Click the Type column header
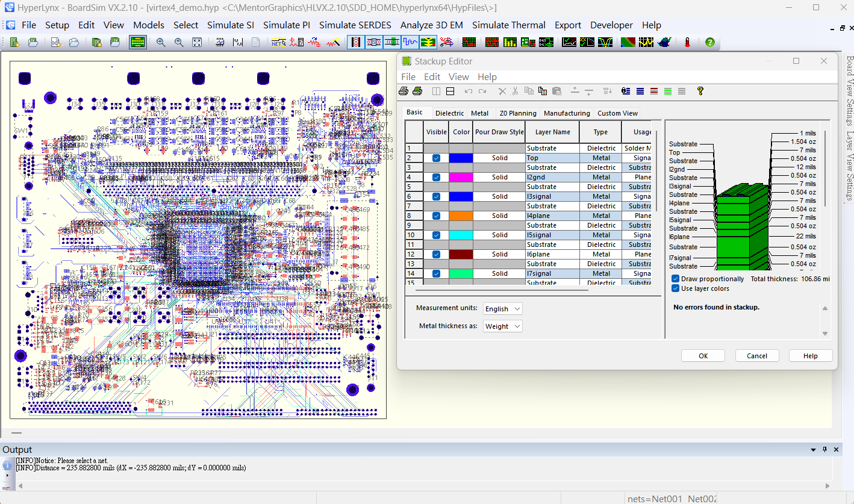This screenshot has height=504, width=854. [x=600, y=132]
